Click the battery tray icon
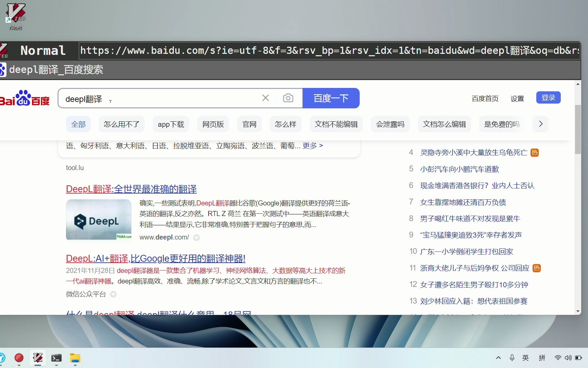The width and height of the screenshot is (588, 368). click(x=578, y=358)
